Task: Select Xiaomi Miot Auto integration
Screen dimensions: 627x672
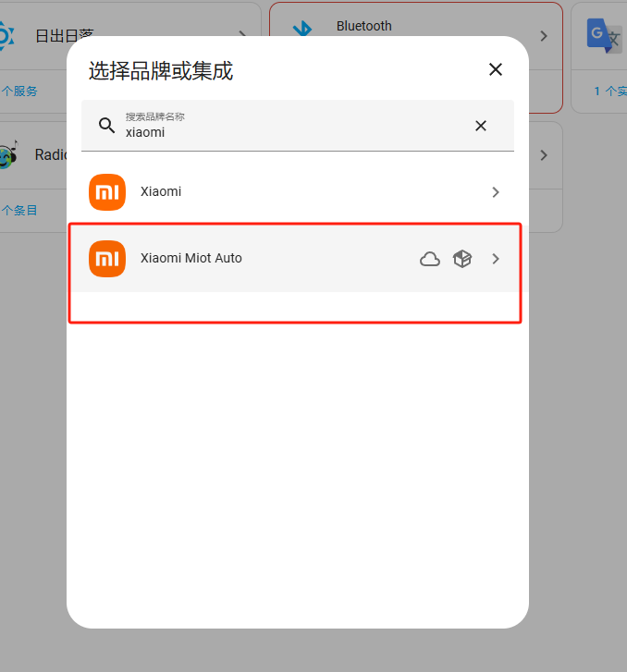Action: click(298, 259)
